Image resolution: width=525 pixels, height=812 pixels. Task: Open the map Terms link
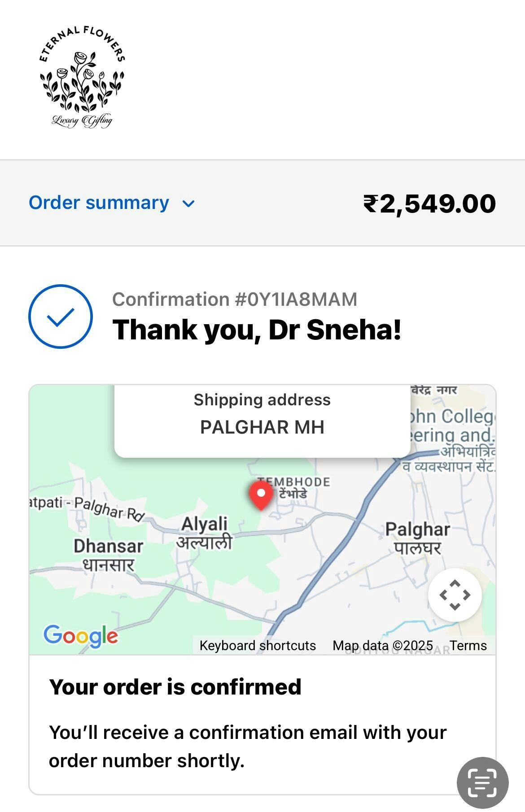(468, 646)
